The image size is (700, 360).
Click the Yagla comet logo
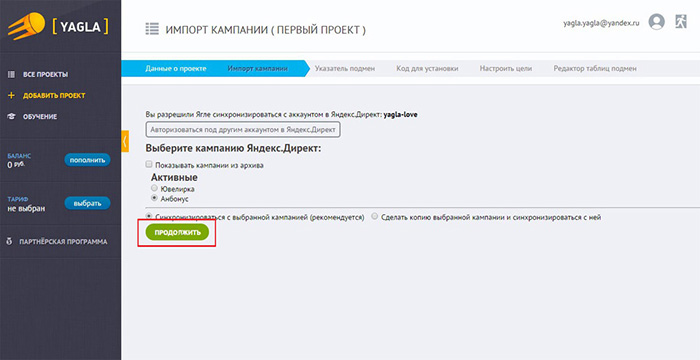tap(26, 26)
